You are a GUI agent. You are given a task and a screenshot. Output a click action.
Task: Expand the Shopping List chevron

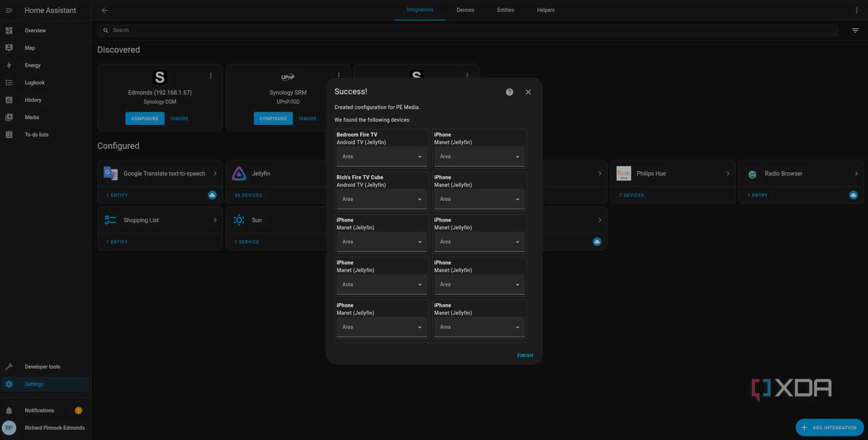click(215, 220)
